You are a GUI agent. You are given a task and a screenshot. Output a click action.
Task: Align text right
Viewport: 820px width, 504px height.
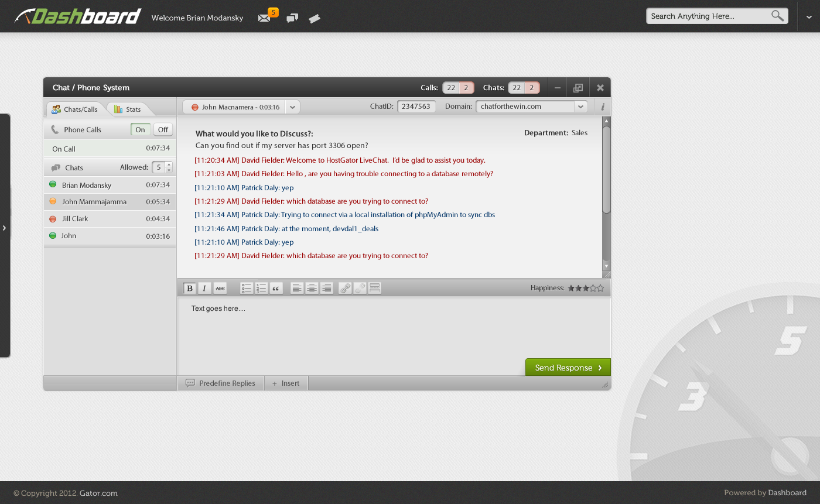327,288
